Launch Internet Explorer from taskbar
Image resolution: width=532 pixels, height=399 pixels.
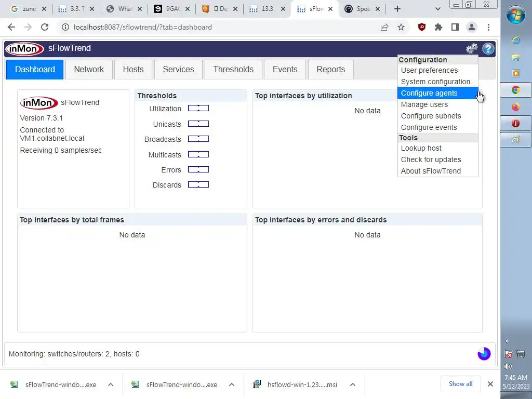516,41
